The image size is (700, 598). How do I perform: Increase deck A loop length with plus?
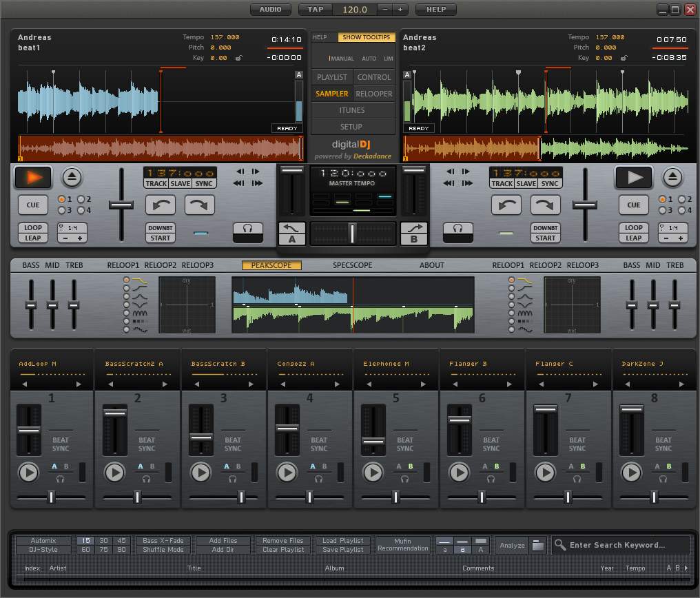tap(80, 238)
